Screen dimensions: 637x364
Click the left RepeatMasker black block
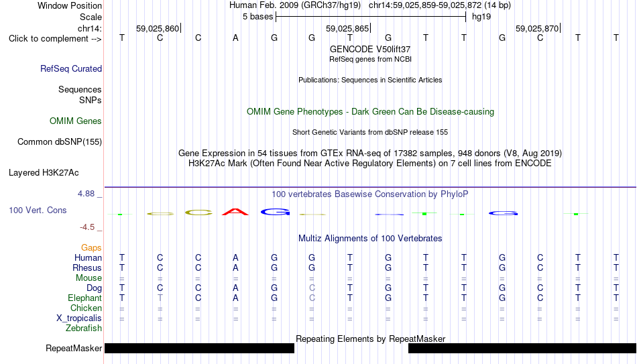tap(199, 348)
